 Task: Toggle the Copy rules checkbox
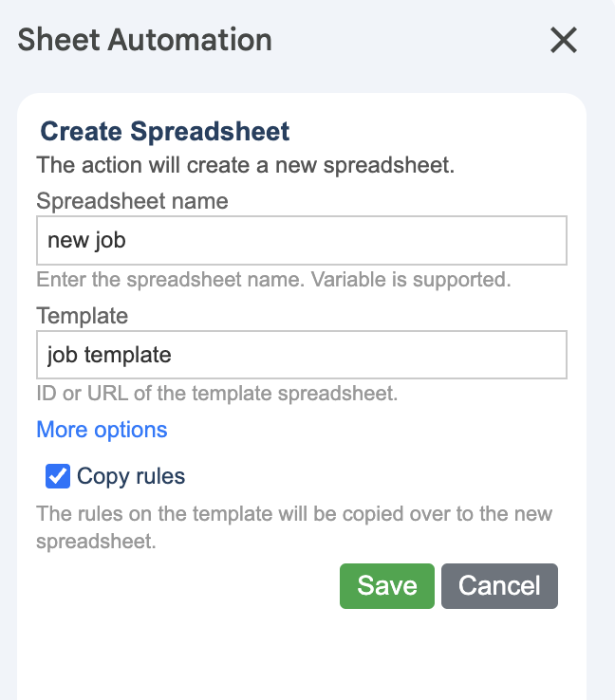[x=58, y=476]
